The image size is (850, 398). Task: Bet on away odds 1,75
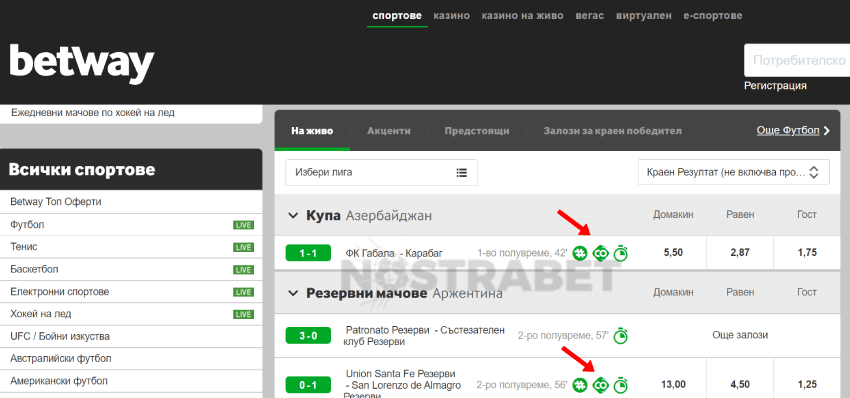tap(807, 253)
